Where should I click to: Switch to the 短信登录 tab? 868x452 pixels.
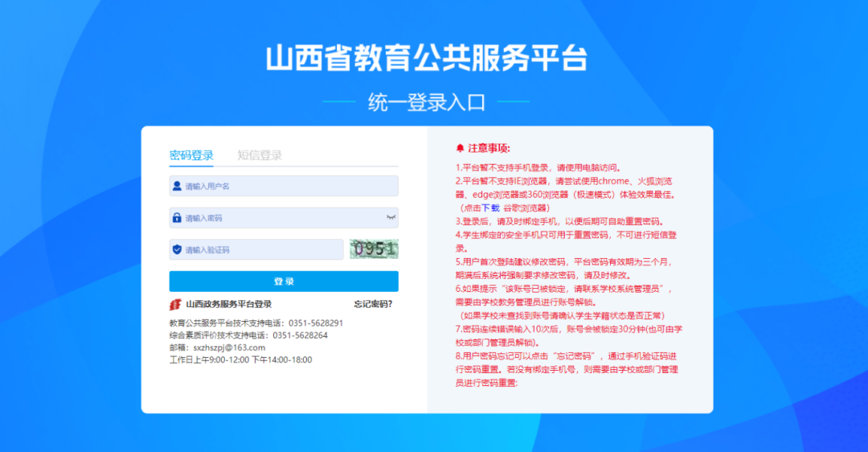(x=260, y=155)
